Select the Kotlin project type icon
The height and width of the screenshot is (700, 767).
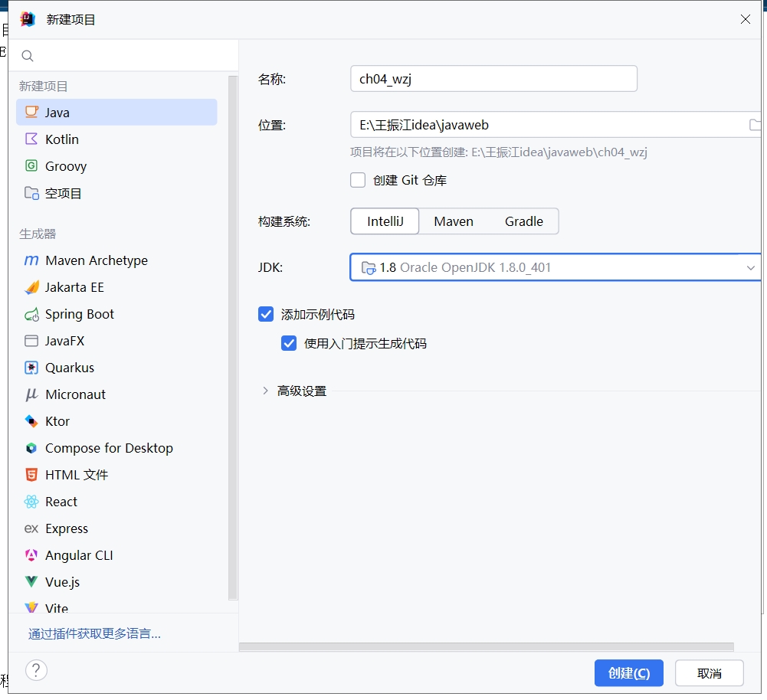(x=31, y=139)
